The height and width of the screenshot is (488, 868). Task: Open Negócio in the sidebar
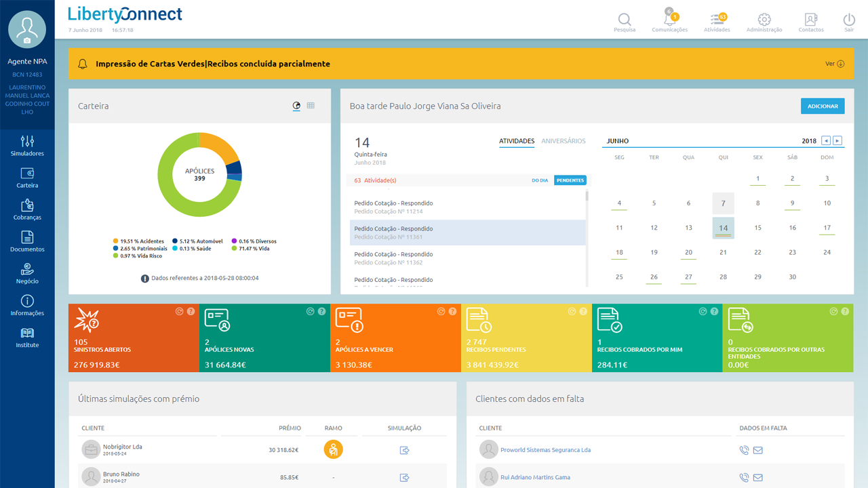27,273
